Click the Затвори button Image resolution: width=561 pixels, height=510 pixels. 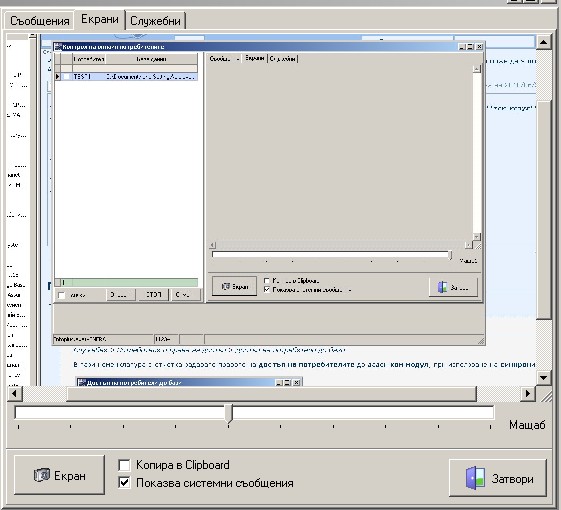click(498, 478)
